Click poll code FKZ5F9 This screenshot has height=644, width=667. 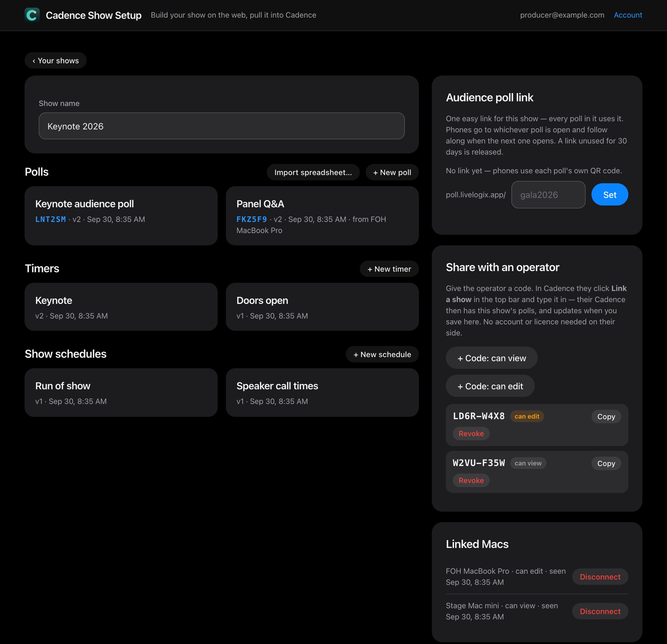tap(252, 219)
